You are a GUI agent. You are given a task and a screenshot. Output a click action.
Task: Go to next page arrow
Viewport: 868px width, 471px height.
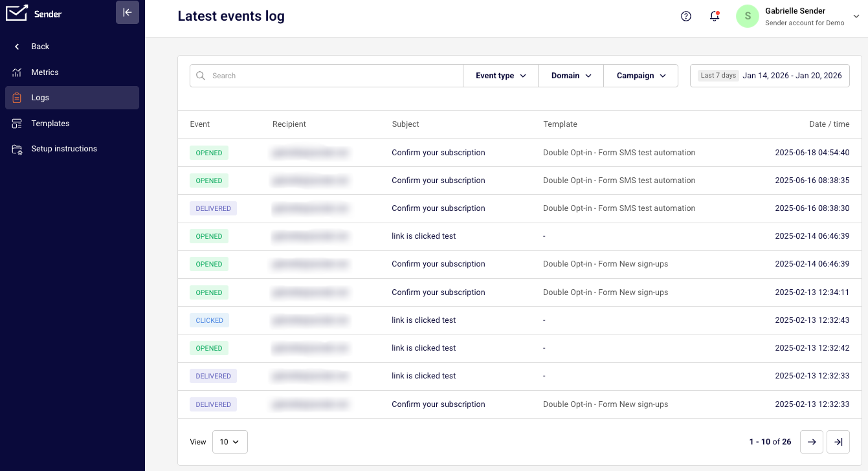[x=812, y=442]
